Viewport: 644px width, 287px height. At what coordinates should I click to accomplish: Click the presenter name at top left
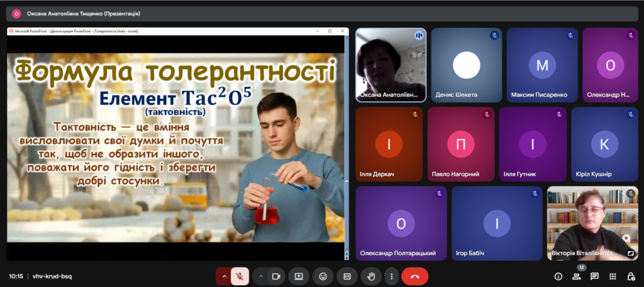tap(82, 13)
